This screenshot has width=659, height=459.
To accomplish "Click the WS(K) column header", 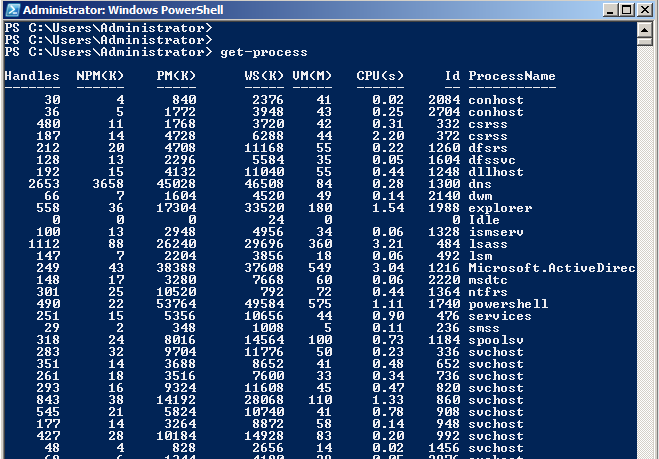I will [264, 76].
